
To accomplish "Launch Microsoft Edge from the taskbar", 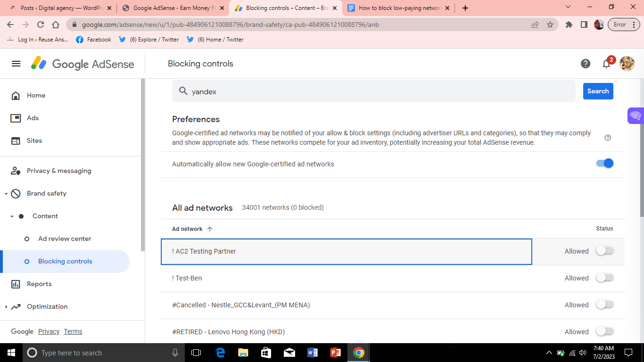I will (220, 353).
